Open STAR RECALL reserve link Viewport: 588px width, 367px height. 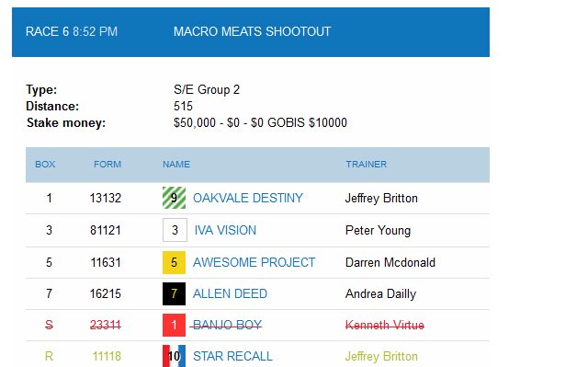click(232, 356)
